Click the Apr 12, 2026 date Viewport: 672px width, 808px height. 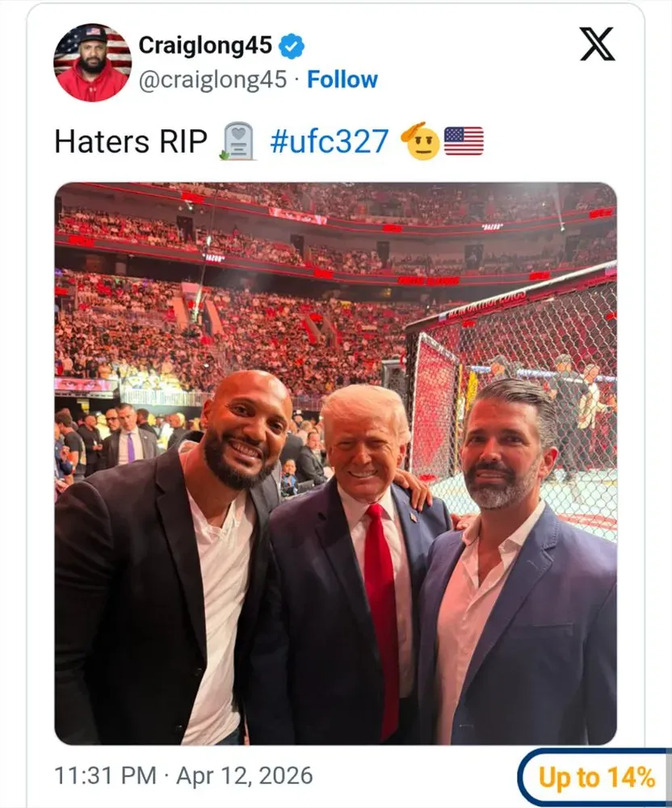[x=245, y=776]
